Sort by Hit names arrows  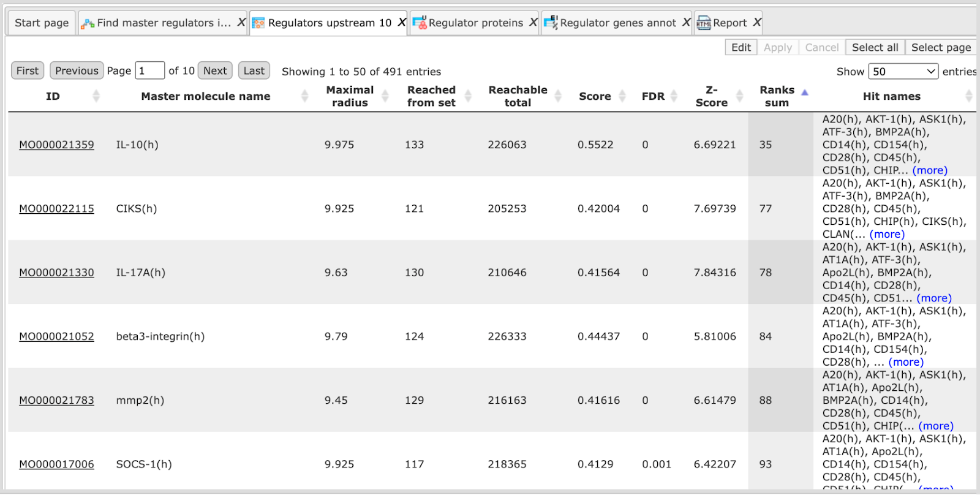(x=969, y=96)
